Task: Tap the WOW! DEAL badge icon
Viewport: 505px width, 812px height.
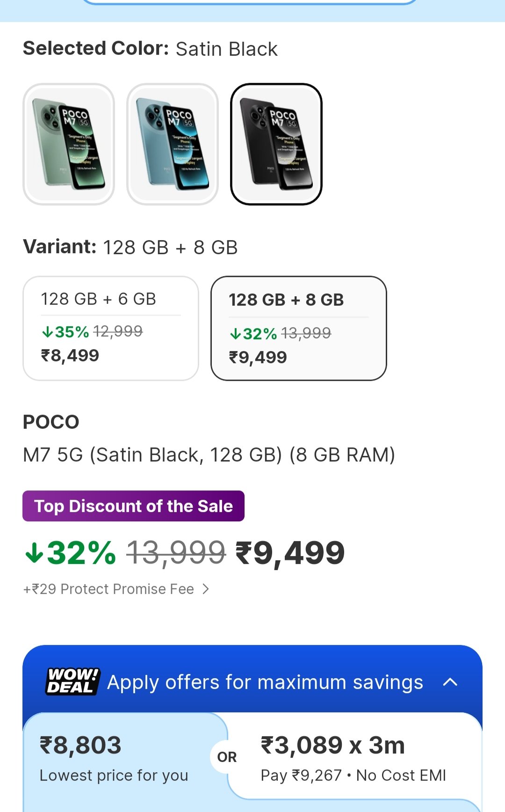Action: pos(73,681)
